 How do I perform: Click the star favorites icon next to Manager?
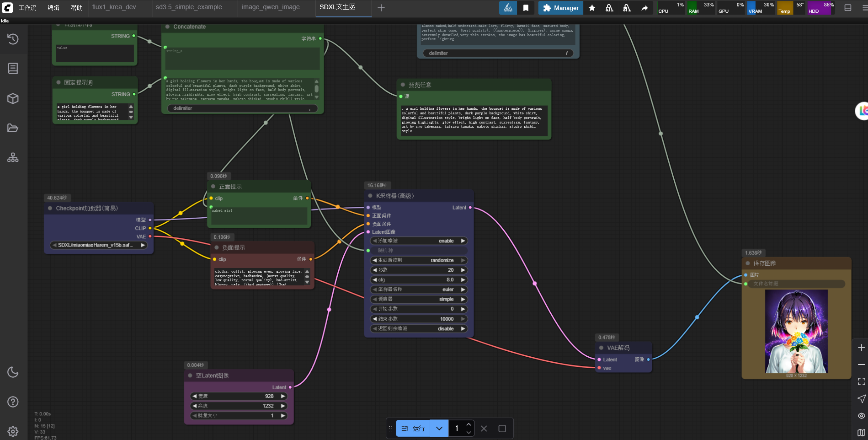592,8
